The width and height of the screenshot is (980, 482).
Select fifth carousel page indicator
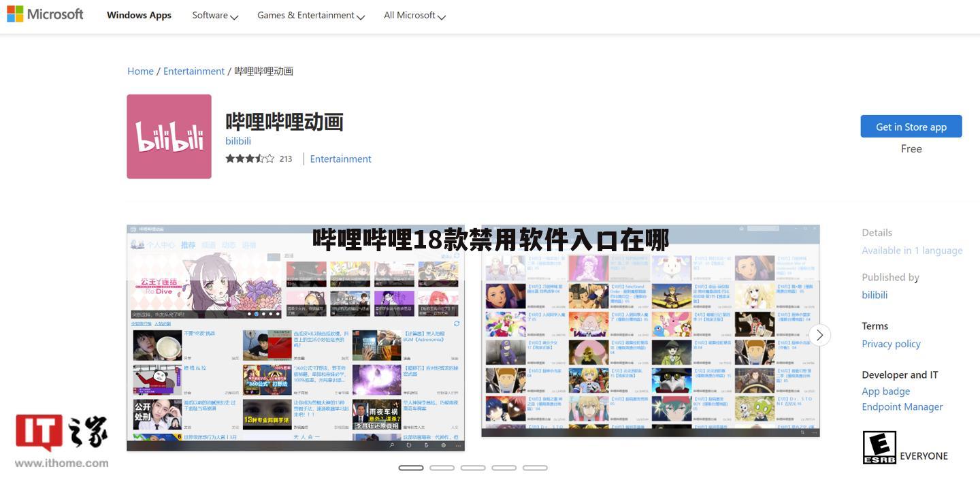click(535, 468)
